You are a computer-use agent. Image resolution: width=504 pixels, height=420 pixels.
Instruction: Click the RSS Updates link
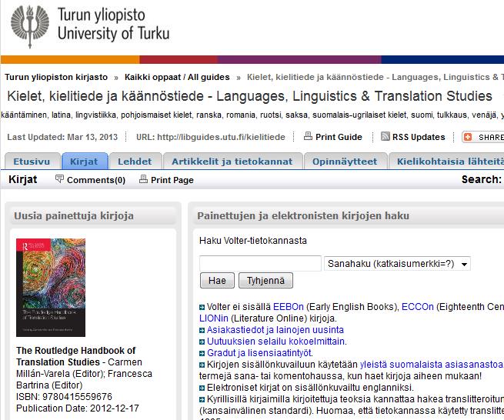(419, 137)
